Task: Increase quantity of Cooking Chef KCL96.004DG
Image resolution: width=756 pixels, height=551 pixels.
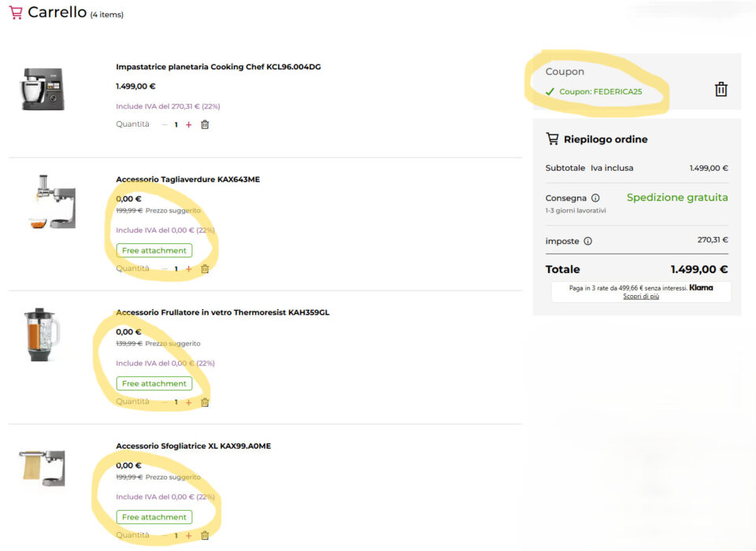Action: click(188, 124)
